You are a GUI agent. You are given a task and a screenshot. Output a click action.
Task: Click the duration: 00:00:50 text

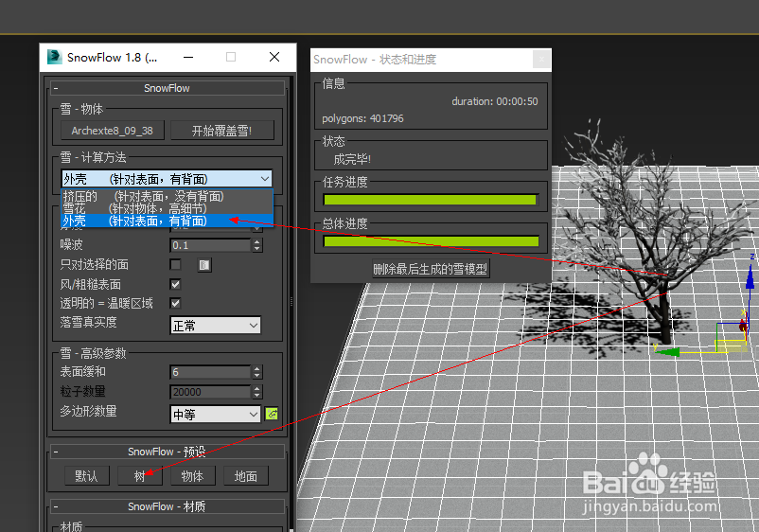[495, 101]
